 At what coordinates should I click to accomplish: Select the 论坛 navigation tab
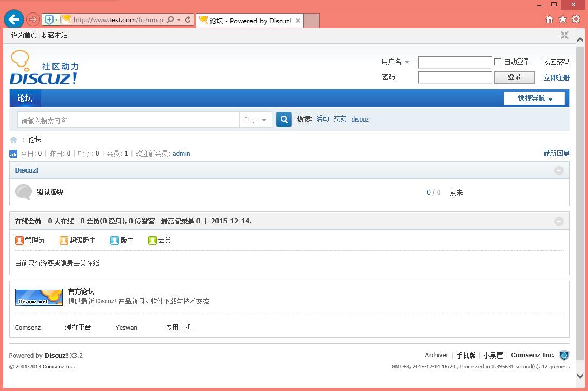point(25,98)
